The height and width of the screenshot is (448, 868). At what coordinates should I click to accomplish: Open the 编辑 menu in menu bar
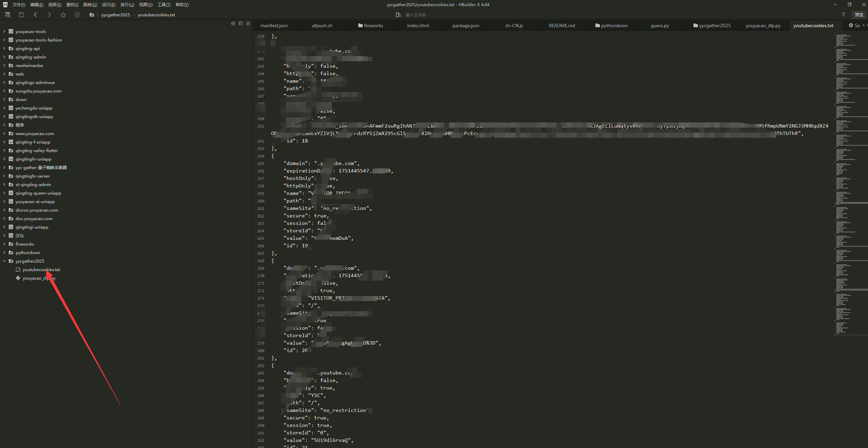point(36,4)
